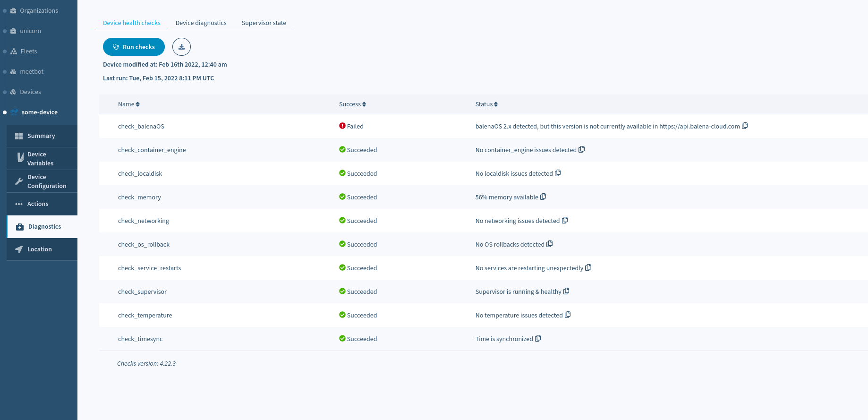Copy the check_supervisor status text
This screenshot has width=868, height=420.
pos(566,291)
